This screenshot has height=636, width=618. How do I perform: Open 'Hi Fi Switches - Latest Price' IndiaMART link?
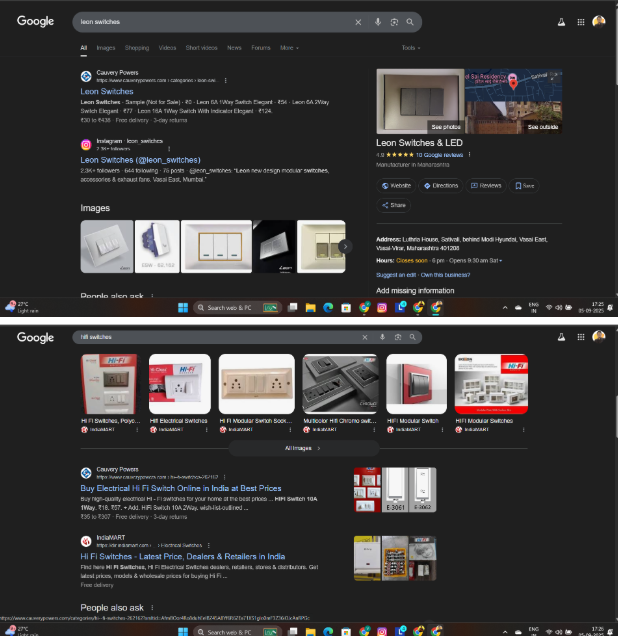click(182, 556)
